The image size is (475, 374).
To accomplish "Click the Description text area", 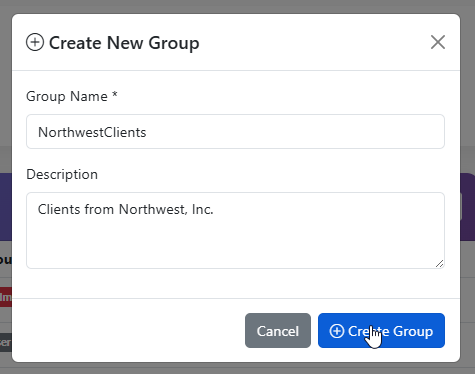I will point(235,230).
